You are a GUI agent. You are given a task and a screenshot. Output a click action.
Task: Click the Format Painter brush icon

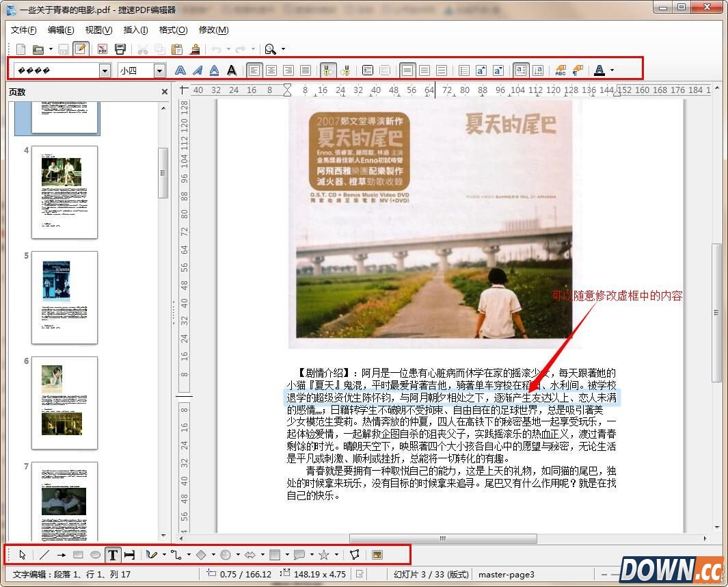(194, 49)
